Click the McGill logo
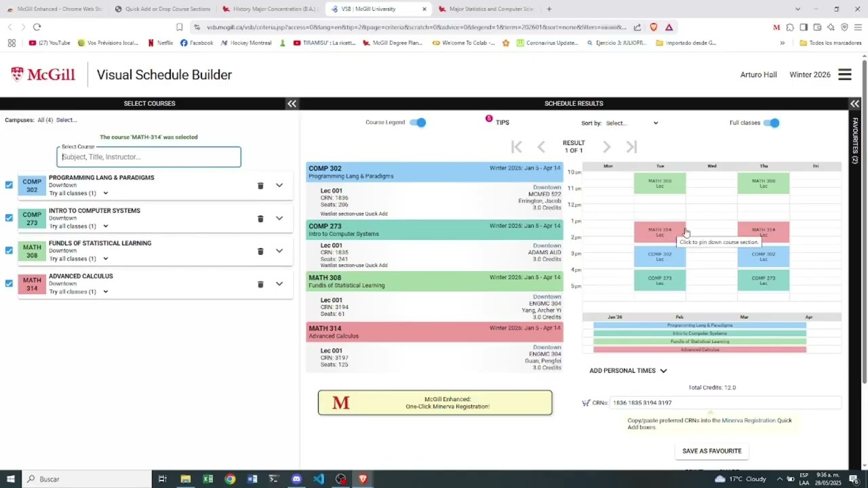The image size is (868, 488). (x=43, y=75)
